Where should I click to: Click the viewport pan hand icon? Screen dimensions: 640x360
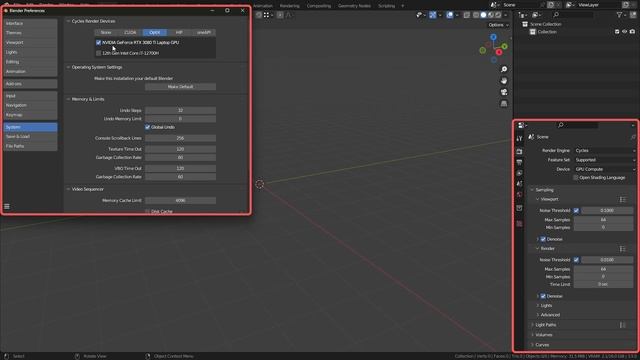[x=504, y=81]
